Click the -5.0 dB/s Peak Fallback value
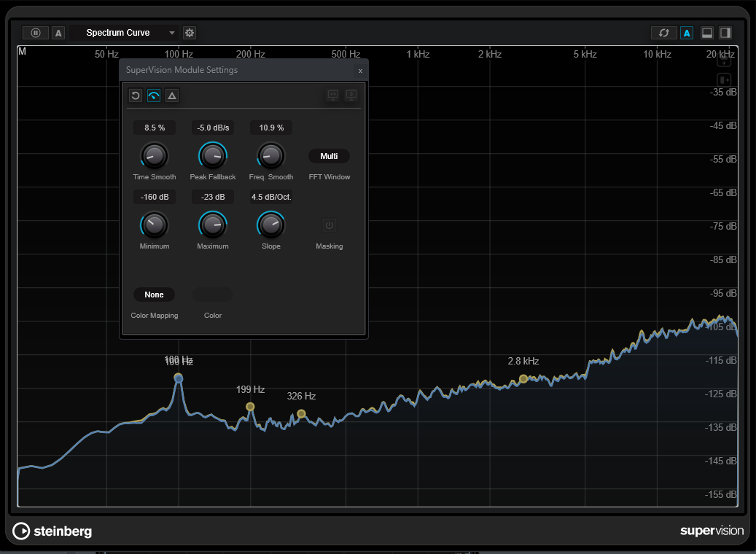The image size is (756, 554). 213,128
